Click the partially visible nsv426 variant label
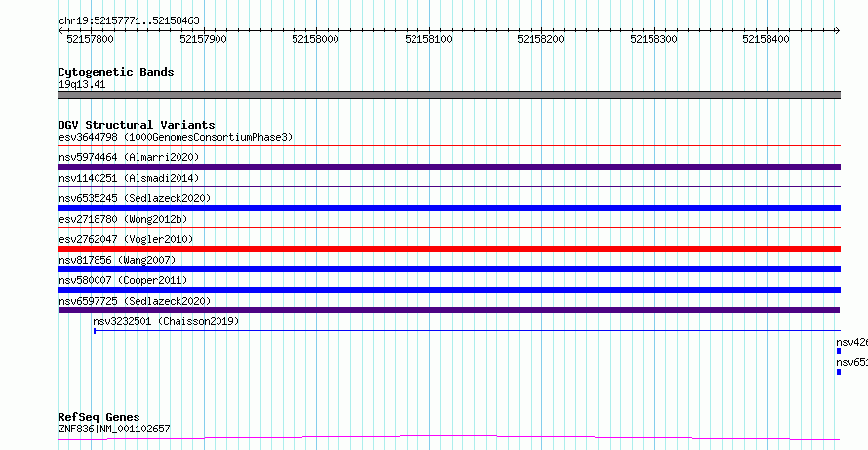 852,342
